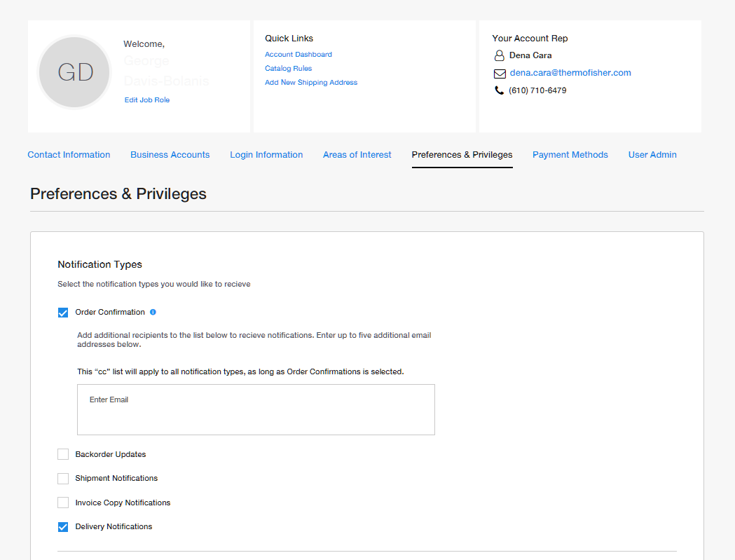Enable Backorder Updates notifications

pyautogui.click(x=63, y=454)
